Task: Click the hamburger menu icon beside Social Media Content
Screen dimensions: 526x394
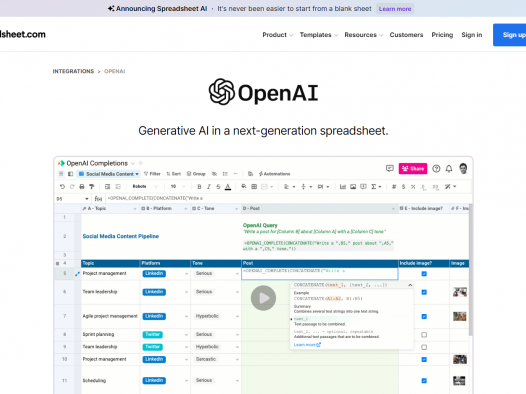Action: (61, 174)
